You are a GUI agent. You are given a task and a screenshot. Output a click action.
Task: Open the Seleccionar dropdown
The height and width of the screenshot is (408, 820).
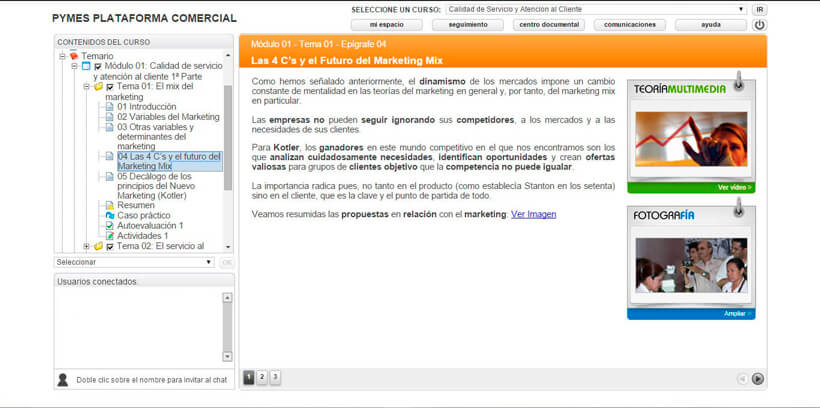point(134,262)
